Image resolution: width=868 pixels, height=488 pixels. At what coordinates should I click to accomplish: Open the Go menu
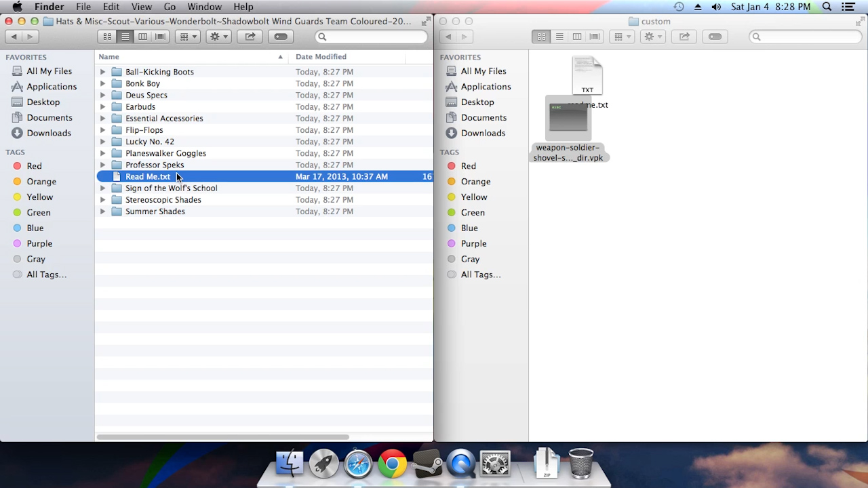[170, 7]
